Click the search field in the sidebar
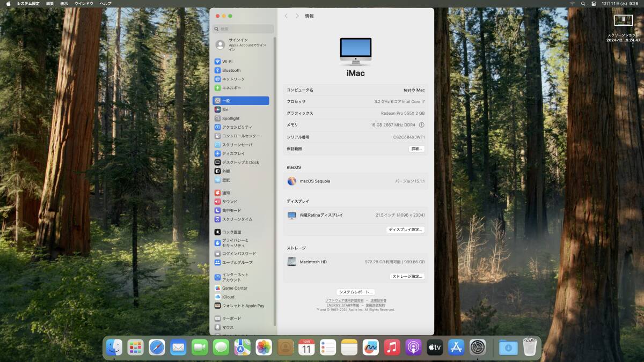Viewport: 644px width, 362px height. [244, 29]
